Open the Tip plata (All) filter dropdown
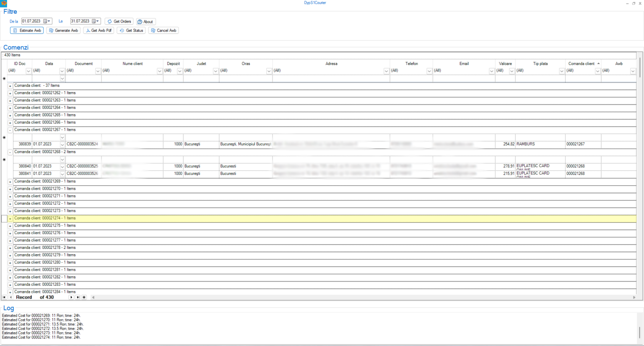This screenshot has height=346, width=644. (561, 71)
